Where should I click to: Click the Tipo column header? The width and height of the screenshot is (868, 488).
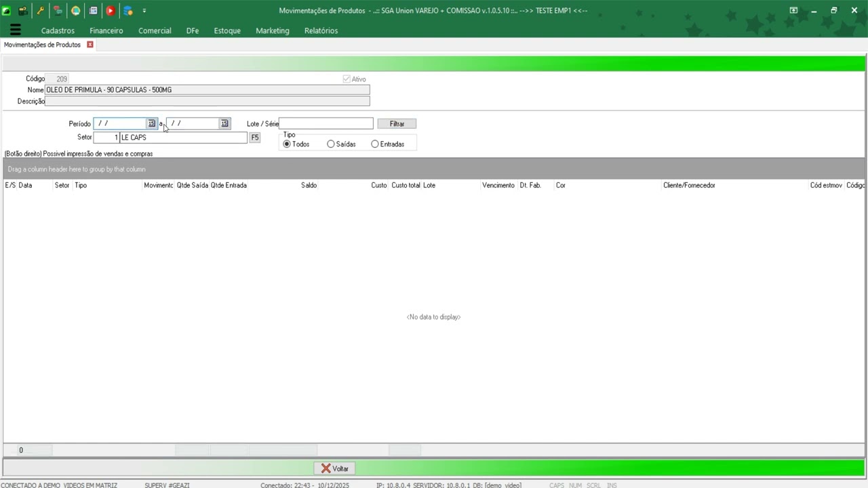pos(108,185)
